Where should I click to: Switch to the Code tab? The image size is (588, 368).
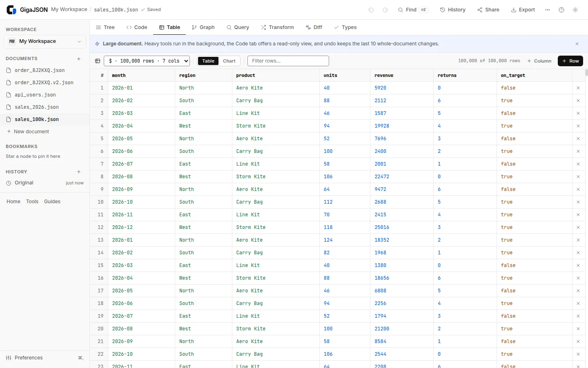137,27
